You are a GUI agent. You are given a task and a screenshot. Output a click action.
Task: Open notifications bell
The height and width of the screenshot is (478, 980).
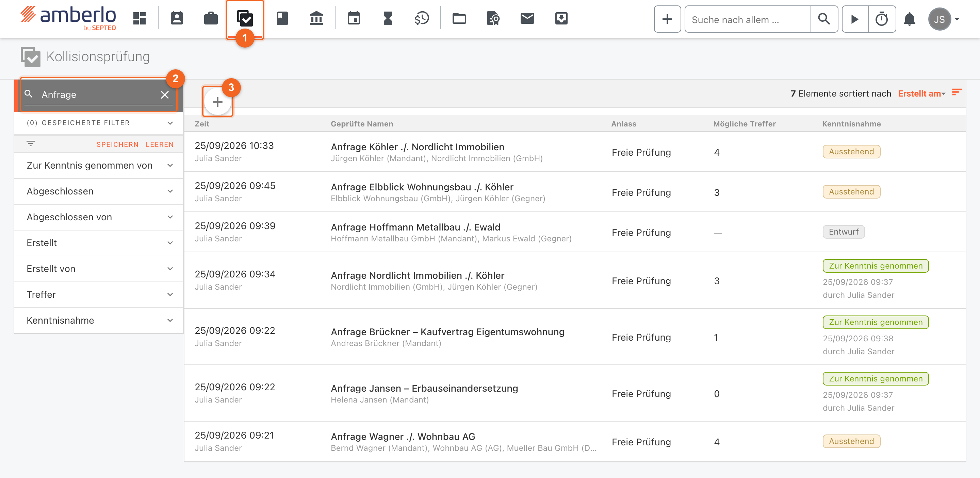(909, 19)
